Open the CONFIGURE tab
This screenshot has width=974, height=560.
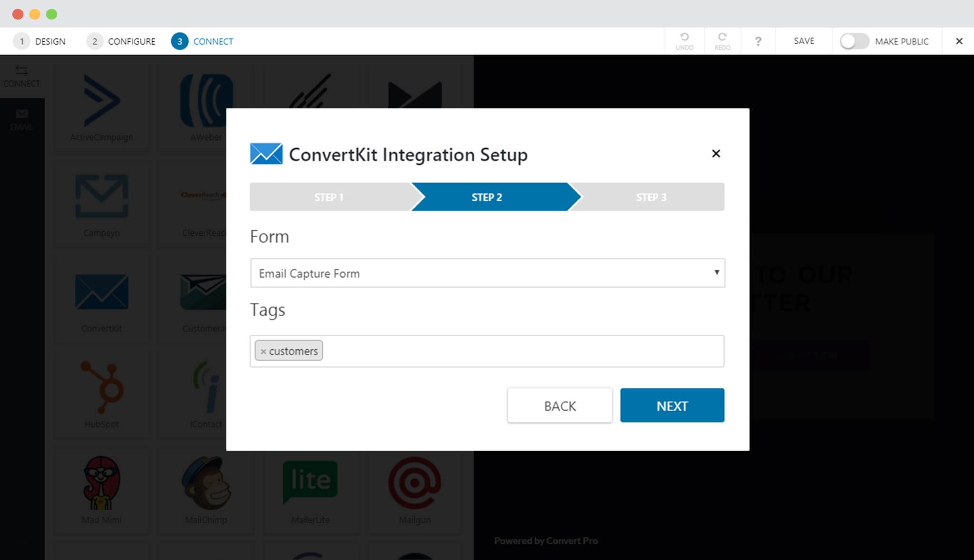[131, 41]
